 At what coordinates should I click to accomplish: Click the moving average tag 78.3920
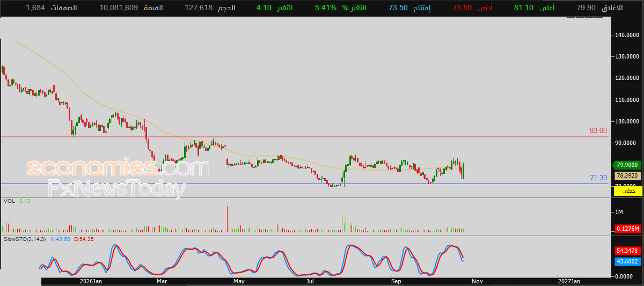coord(627,175)
